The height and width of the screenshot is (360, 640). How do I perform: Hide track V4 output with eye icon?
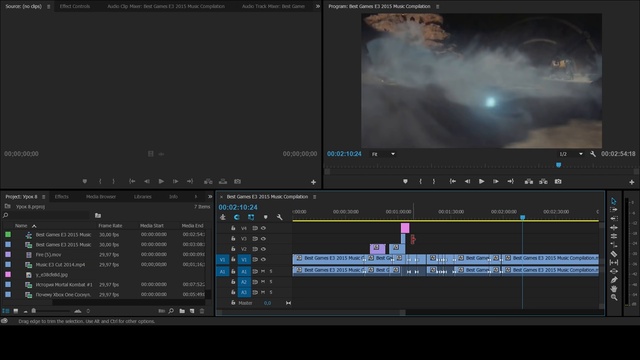point(264,228)
